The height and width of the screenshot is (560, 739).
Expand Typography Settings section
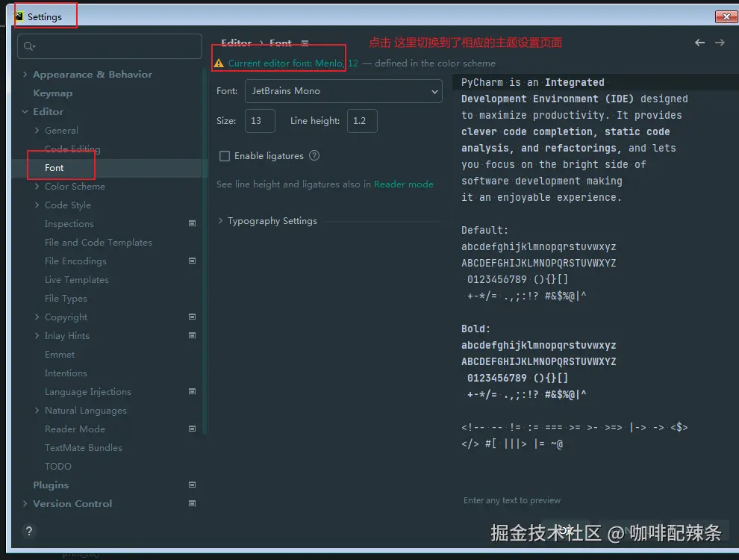click(220, 220)
